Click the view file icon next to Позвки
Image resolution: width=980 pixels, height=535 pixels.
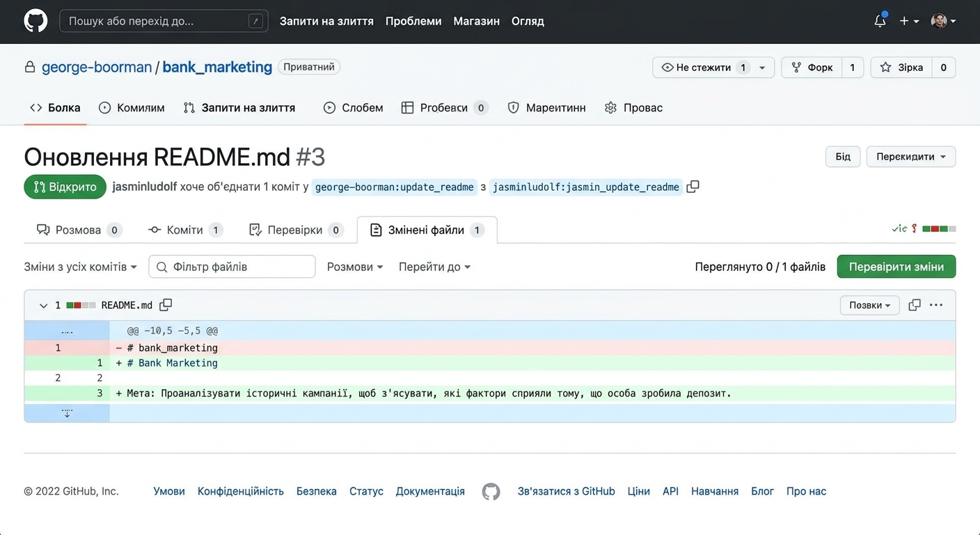[915, 305]
